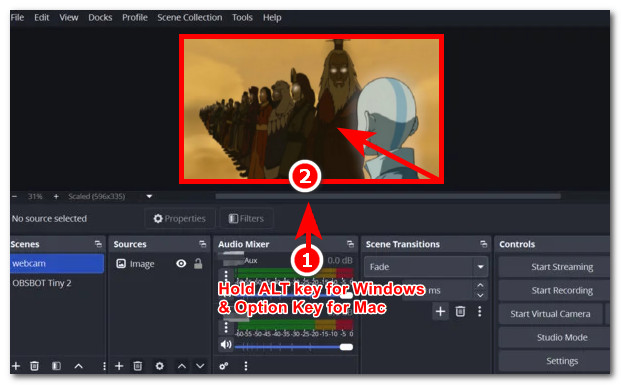The image size is (621, 385).
Task: Pop out the Audio Mixer dock
Action: tap(350, 244)
